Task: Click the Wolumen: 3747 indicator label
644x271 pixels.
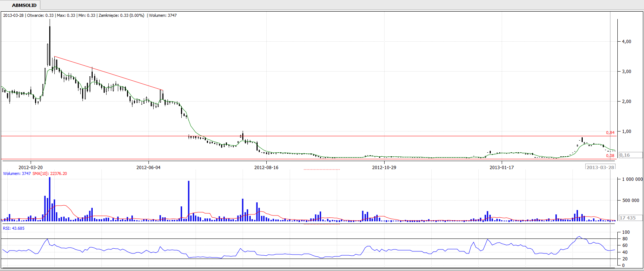Action: click(x=17, y=173)
